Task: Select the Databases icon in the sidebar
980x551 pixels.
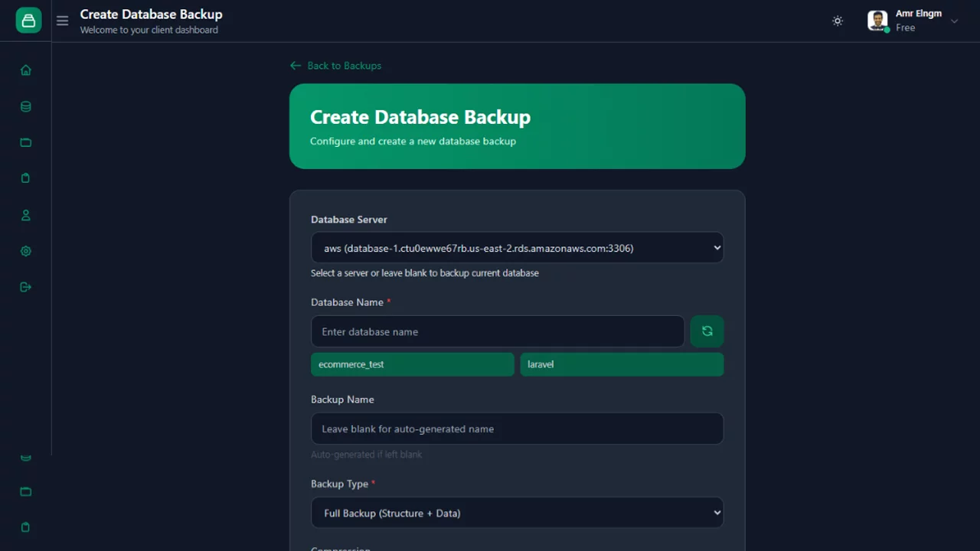Action: (x=25, y=106)
